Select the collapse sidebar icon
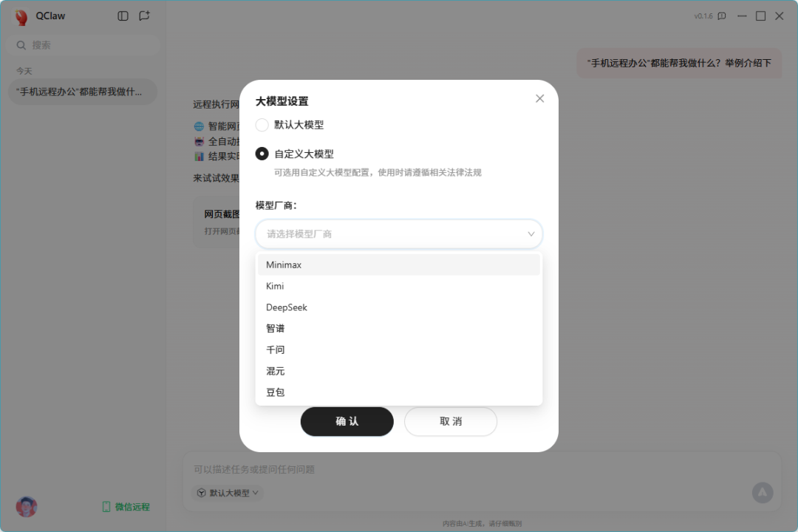The height and width of the screenshot is (532, 798). 122,16
